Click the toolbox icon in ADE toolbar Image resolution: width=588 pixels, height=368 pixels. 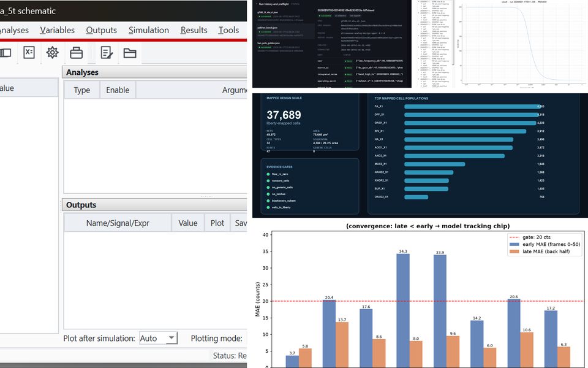pos(77,53)
